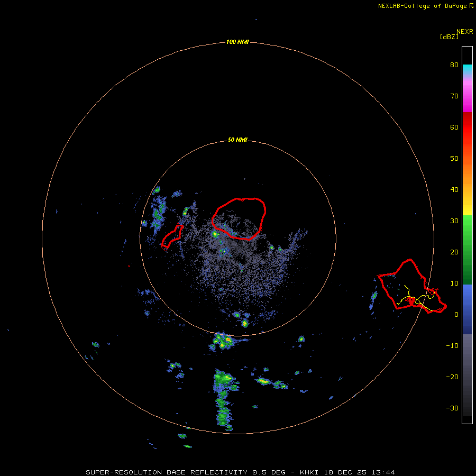Click the NEXR label above the color scale
The height and width of the screenshot is (476, 476).
(x=464, y=31)
